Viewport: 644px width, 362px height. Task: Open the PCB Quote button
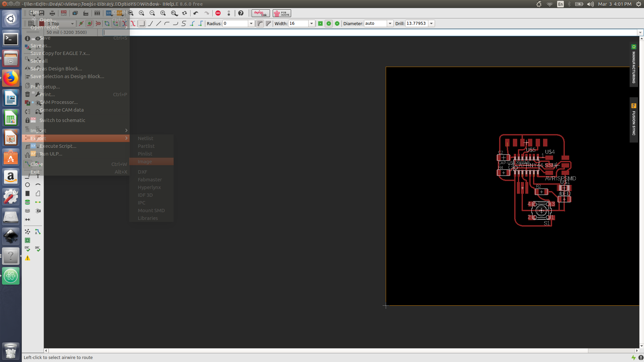[282, 13]
